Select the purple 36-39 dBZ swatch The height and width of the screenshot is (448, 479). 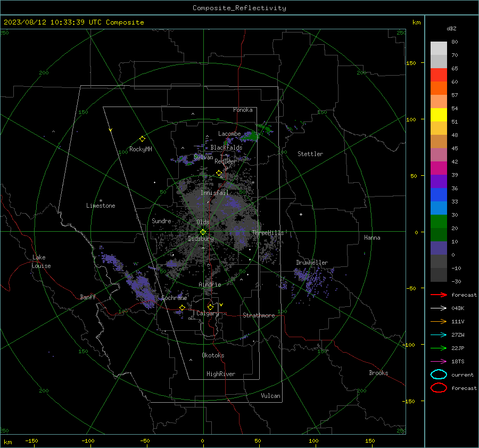(439, 181)
